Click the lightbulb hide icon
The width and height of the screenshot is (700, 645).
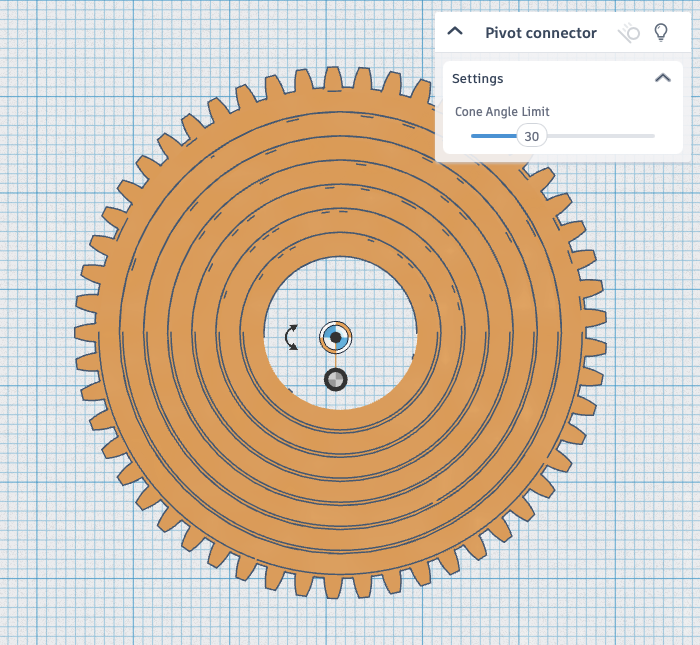coord(660,32)
